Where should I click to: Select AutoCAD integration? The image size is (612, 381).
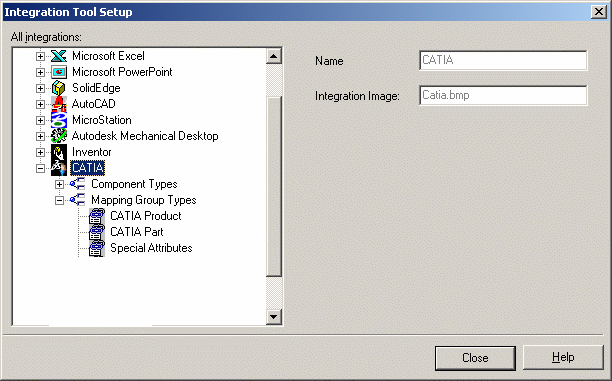point(94,104)
